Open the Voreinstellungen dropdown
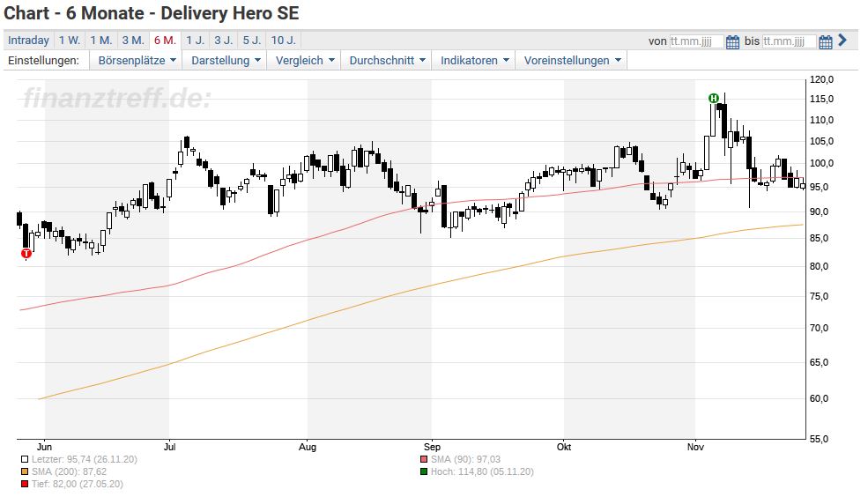This screenshot has height=497, width=868. (x=573, y=60)
